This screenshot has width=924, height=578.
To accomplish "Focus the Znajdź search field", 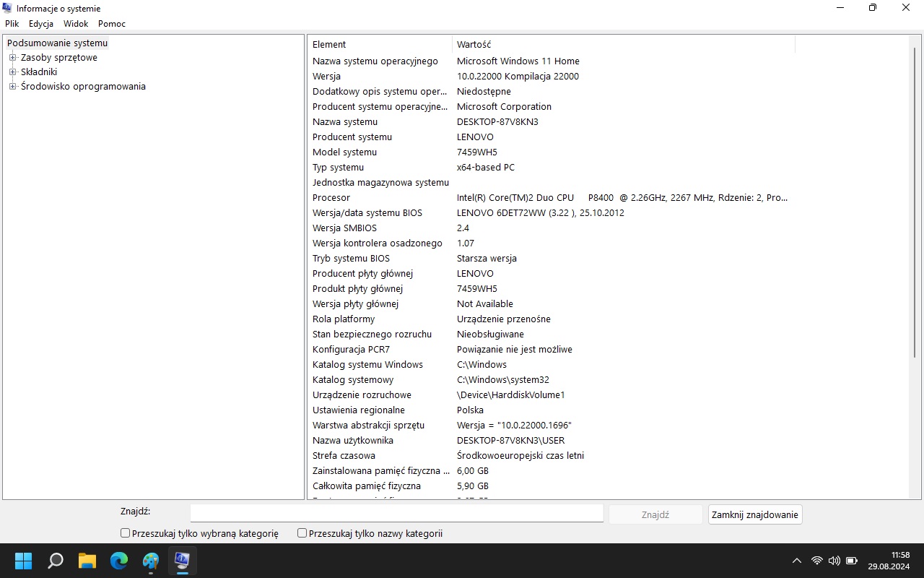I will click(397, 513).
